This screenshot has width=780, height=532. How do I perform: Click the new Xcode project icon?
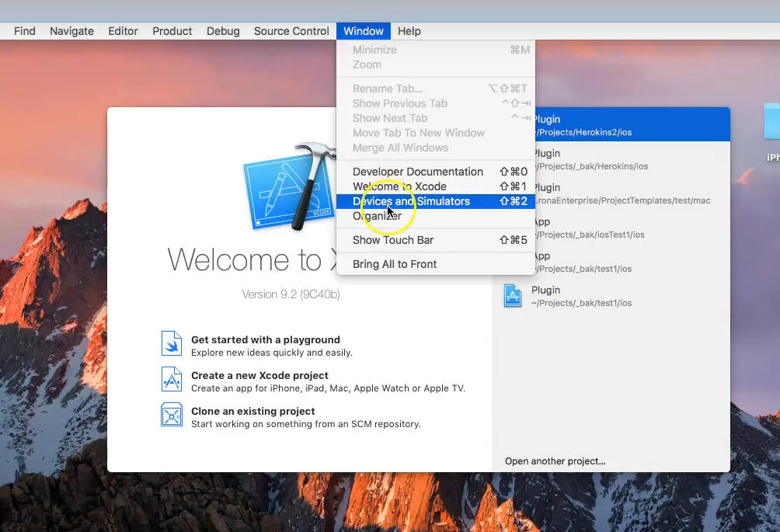172,379
